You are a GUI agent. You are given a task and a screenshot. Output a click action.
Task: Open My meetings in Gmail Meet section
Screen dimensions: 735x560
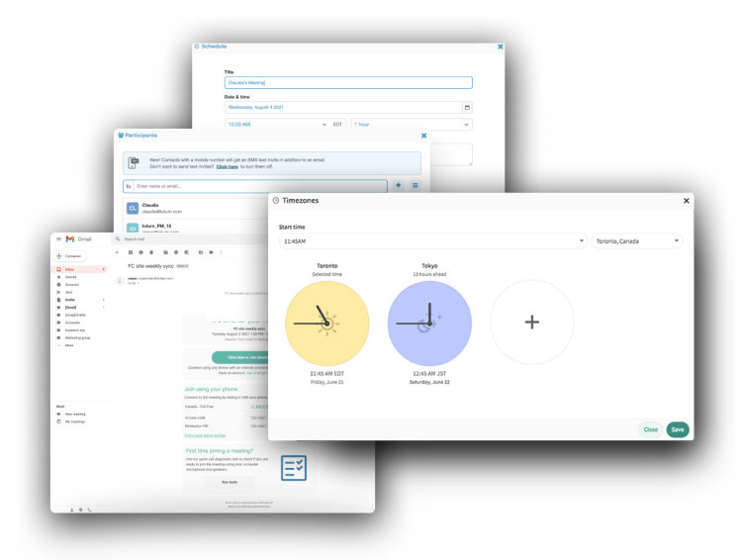75,421
